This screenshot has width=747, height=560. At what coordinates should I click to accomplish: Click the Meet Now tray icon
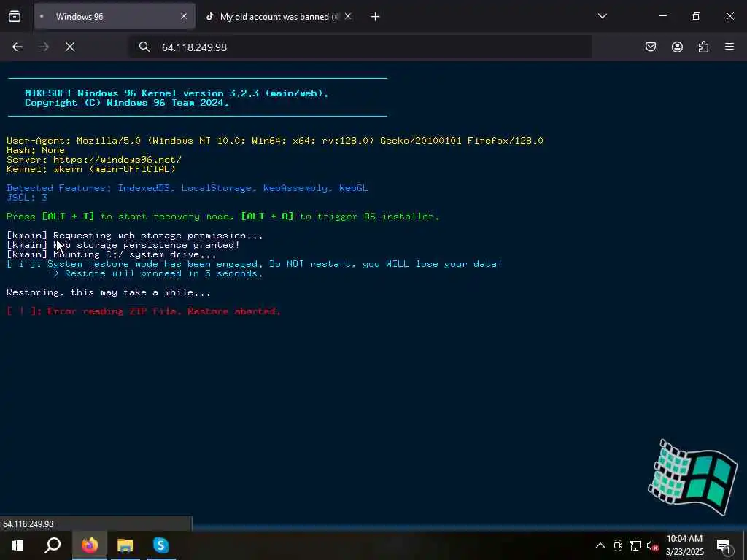(x=618, y=545)
